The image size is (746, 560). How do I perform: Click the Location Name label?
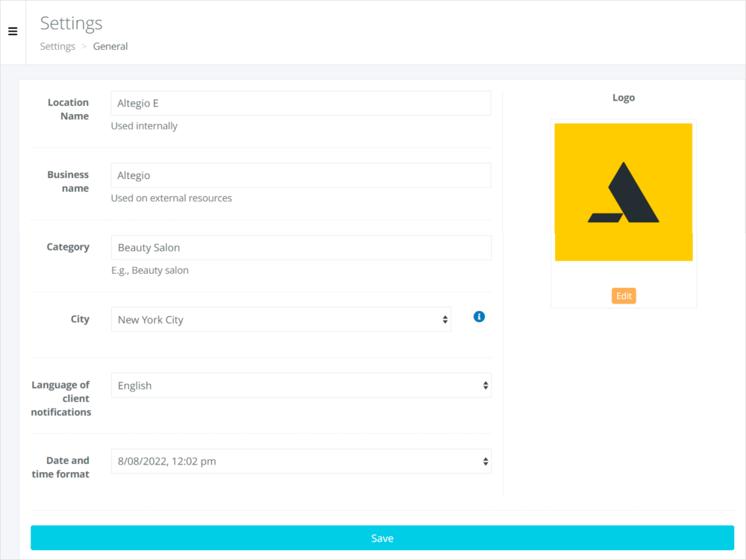(x=68, y=110)
